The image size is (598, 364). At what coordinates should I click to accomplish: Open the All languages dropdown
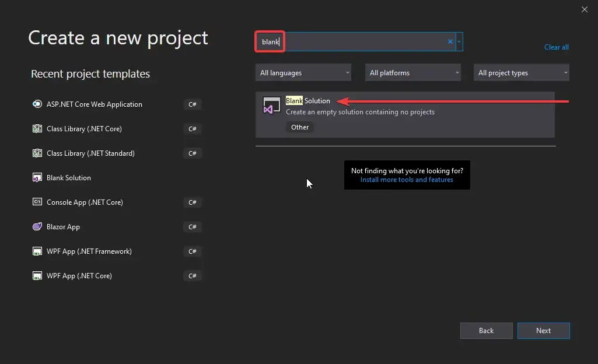pyautogui.click(x=303, y=72)
